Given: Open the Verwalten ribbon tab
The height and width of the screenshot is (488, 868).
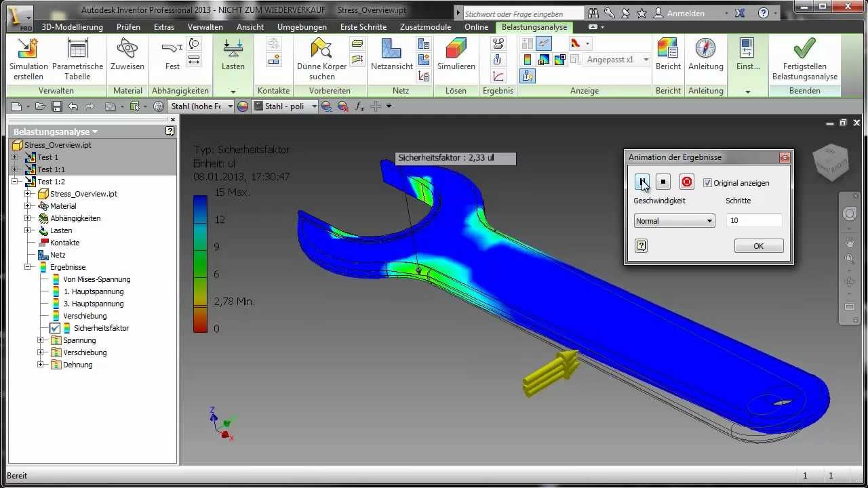Looking at the screenshot, I should click(x=205, y=27).
